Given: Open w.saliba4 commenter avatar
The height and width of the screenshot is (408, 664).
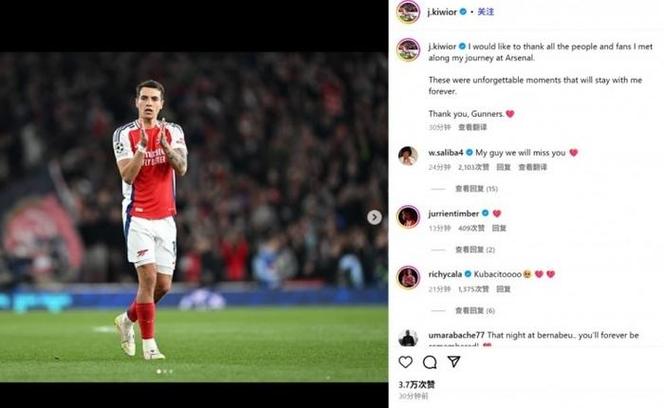Looking at the screenshot, I should (x=407, y=155).
